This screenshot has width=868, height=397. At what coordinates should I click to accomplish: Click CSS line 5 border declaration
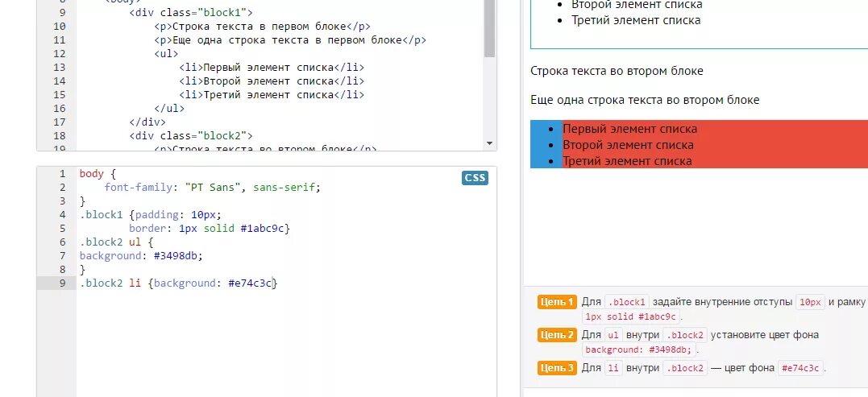pyautogui.click(x=210, y=229)
